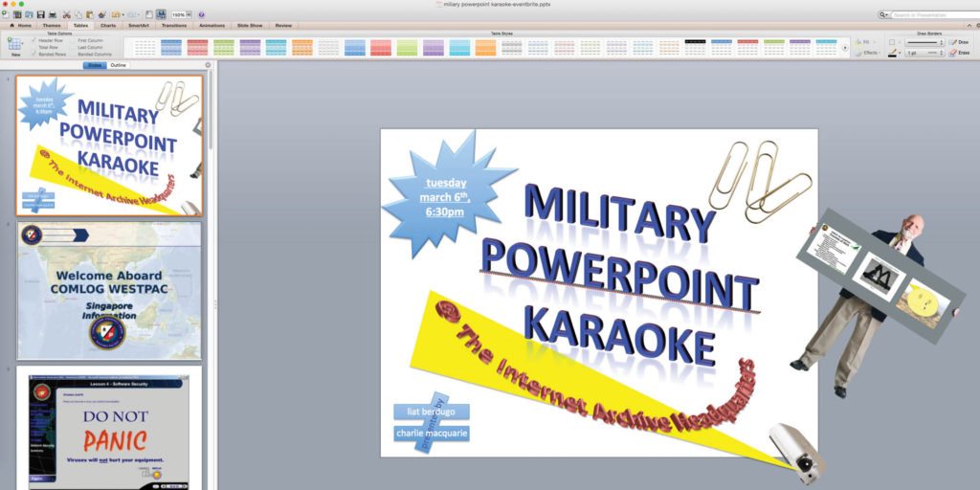
Task: Switch the sidebar to Outline view
Action: [x=118, y=65]
